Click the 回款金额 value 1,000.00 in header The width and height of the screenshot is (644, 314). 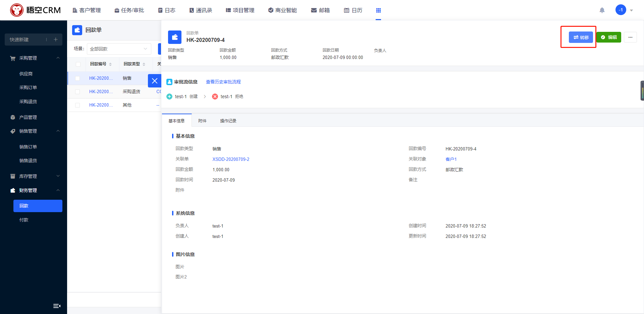tap(228, 57)
